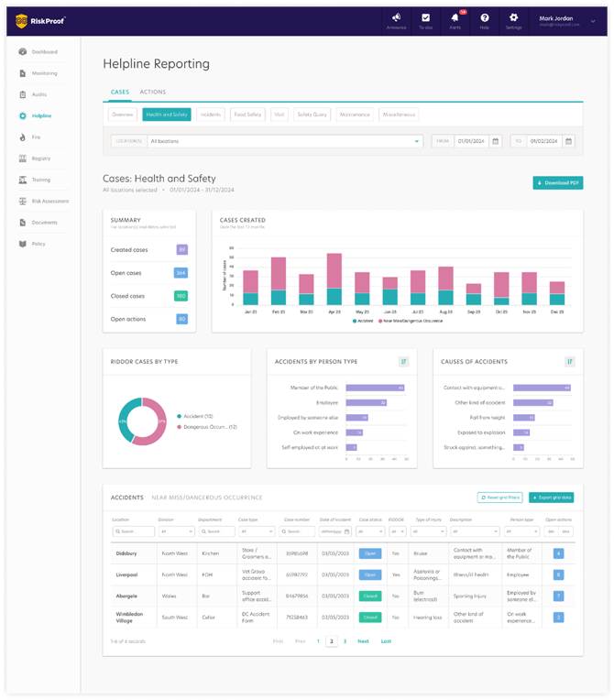The image size is (614, 700).
Task: Click the Fire icon in sidebar
Action: (23, 137)
